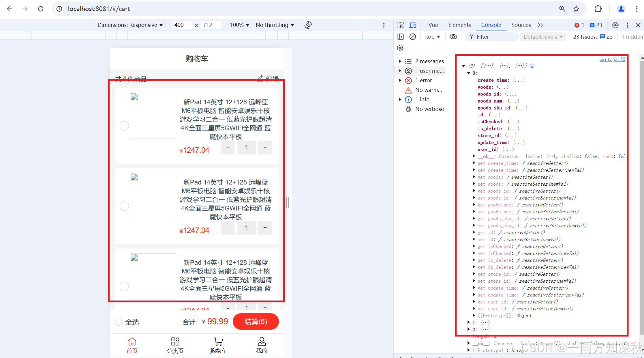Toggle the 全选 select-all radio button

119,322
